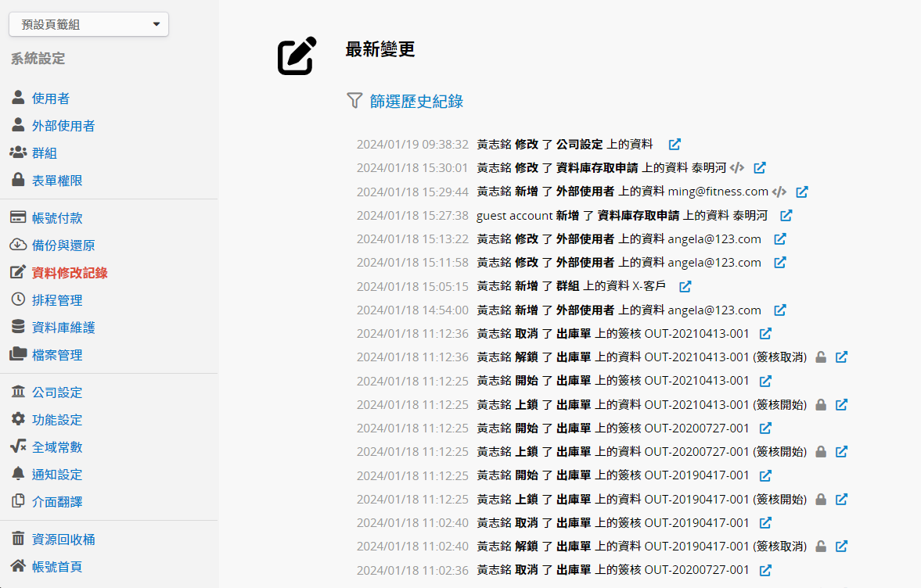This screenshot has width=921, height=588.
Task: Return to 帳號首頁
Action: [x=56, y=567]
